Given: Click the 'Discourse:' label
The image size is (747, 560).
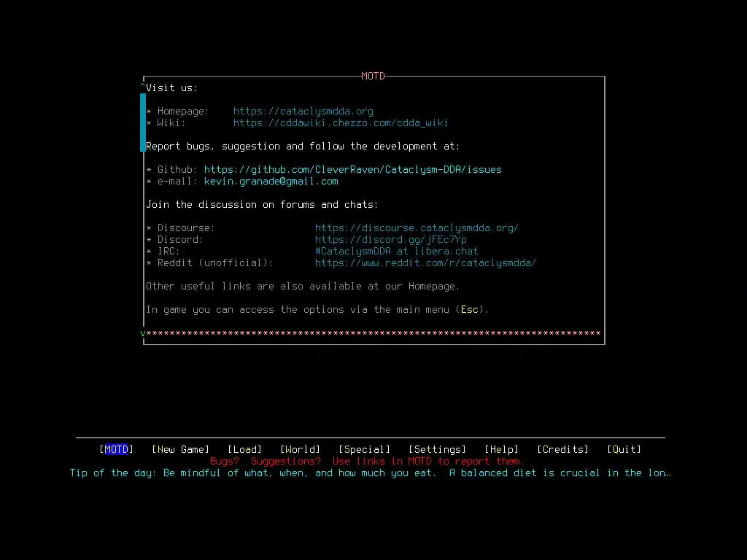Looking at the screenshot, I should 186,228.
